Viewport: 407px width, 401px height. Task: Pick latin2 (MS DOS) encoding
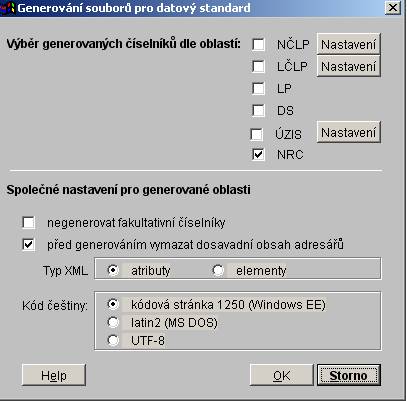click(x=113, y=322)
